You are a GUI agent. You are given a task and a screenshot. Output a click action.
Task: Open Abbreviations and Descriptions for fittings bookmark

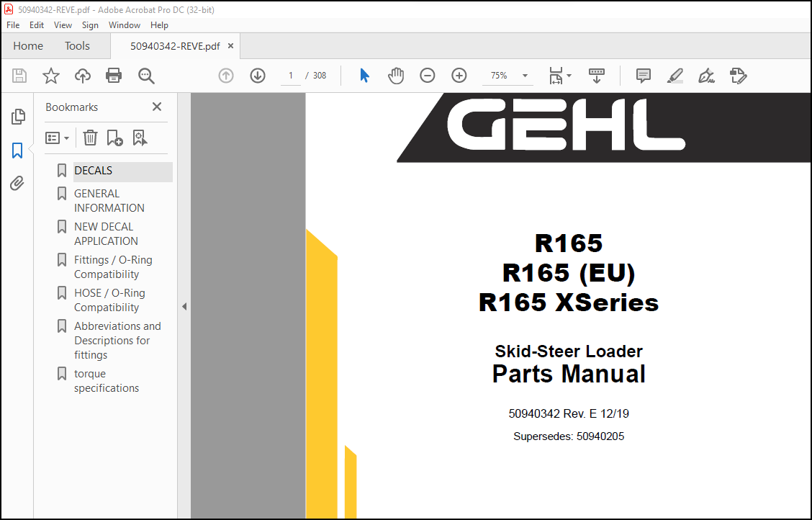(x=117, y=340)
